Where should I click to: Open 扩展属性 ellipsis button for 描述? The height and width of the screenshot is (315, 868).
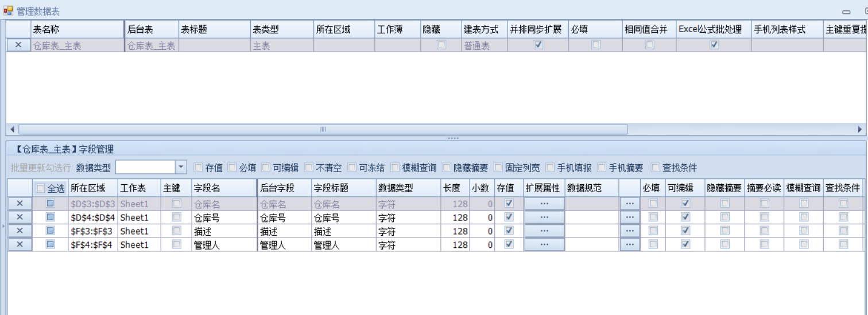pos(544,231)
